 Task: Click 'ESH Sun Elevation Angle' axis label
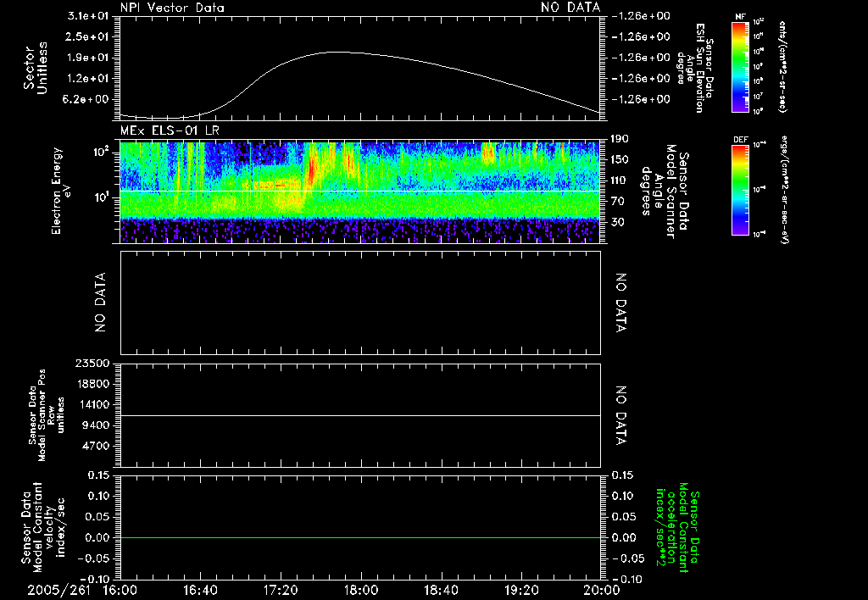pos(695,68)
